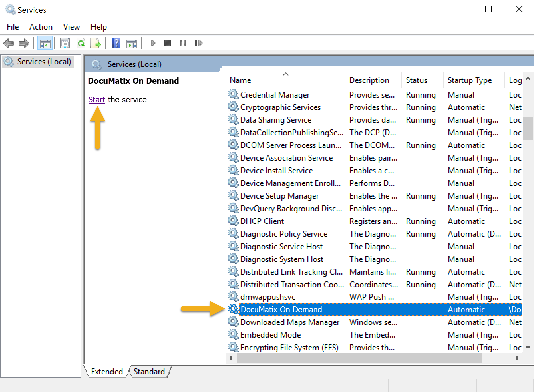Select Distributed Link Tracking Client row
This screenshot has width=534, height=392.
[375, 272]
